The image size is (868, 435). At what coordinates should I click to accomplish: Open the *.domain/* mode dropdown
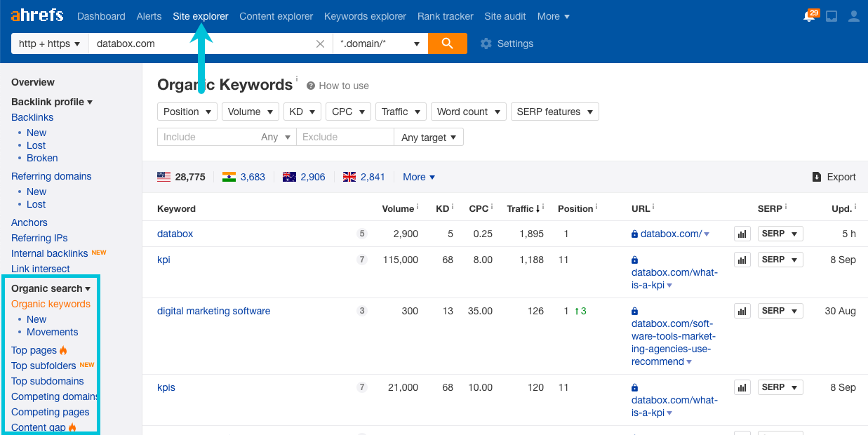tap(380, 43)
